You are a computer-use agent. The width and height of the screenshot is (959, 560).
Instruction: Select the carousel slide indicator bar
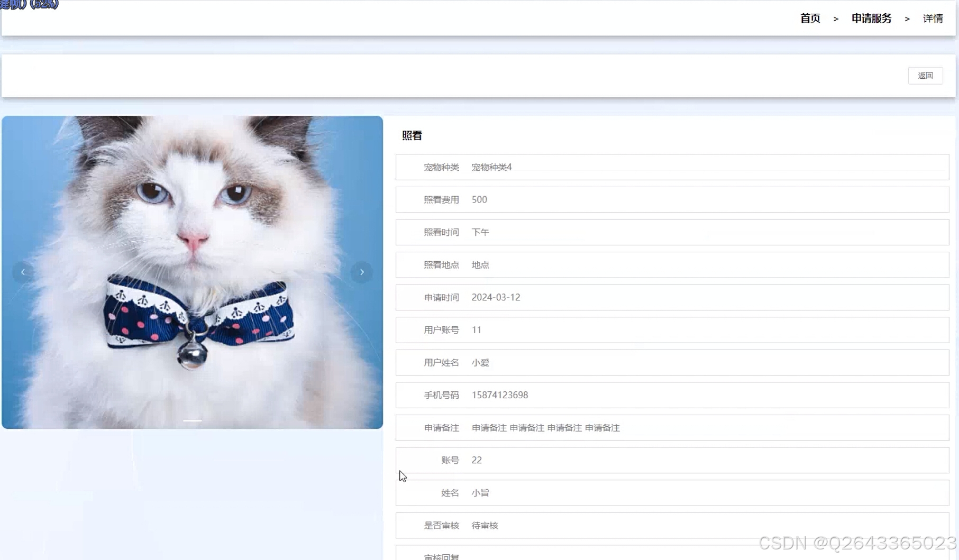click(193, 421)
